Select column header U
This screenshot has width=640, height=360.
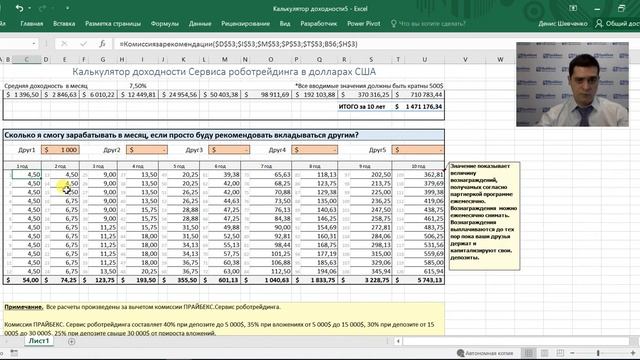[424, 60]
